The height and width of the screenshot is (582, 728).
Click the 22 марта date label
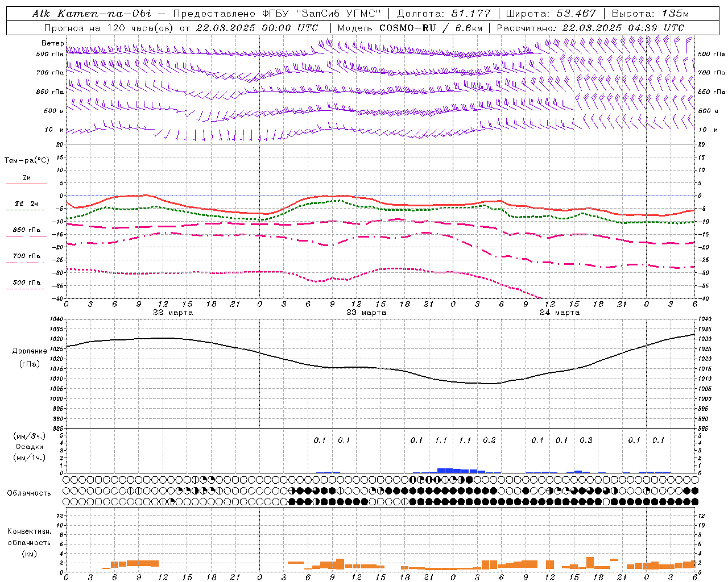[x=173, y=313]
